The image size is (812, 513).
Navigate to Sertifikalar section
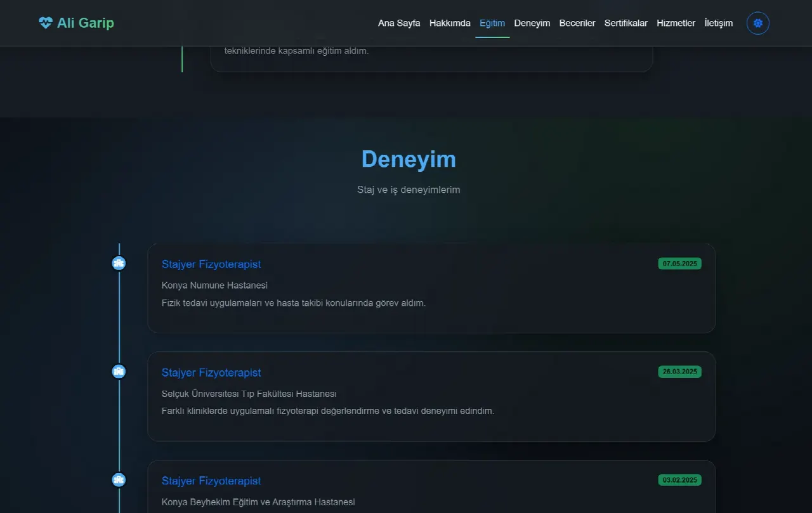626,23
